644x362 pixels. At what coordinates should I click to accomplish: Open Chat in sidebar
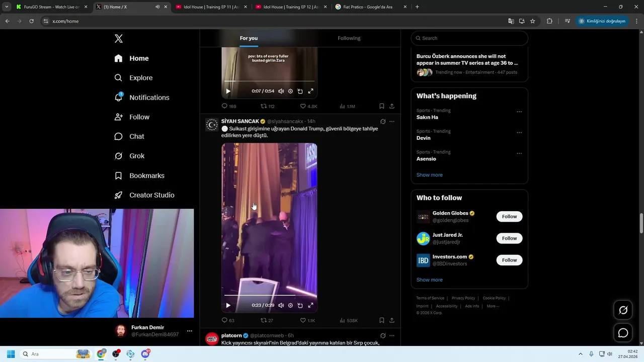[129, 137]
